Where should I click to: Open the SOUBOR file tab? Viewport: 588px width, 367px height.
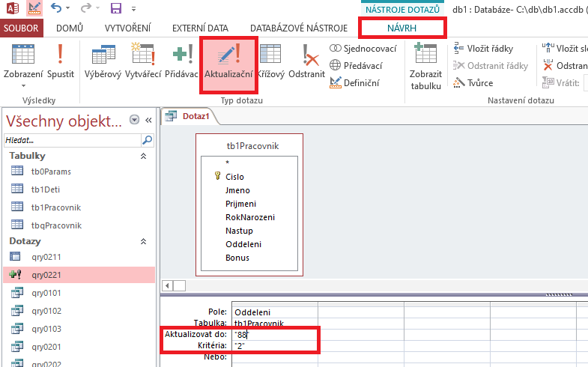(22, 28)
